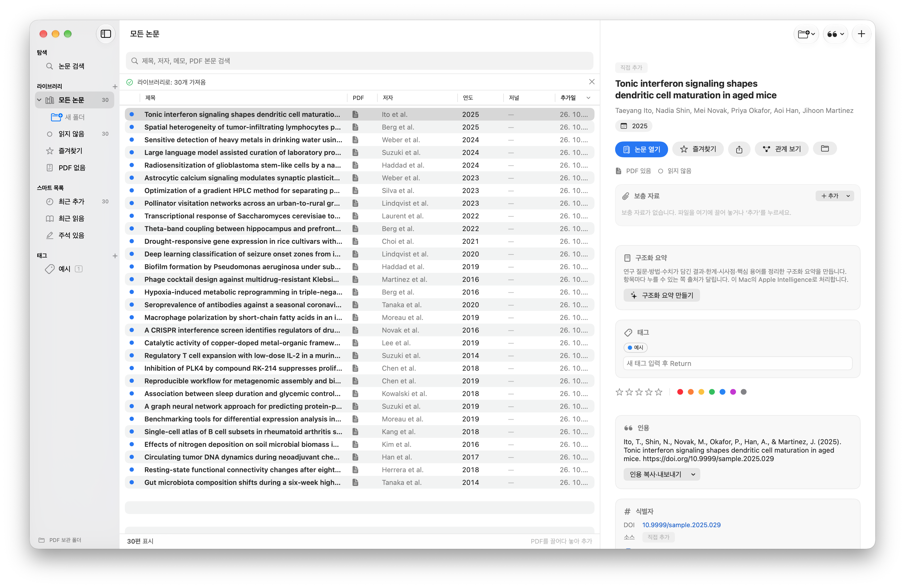Click the add paper plus icon
The height and width of the screenshot is (588, 905).
pos(861,34)
